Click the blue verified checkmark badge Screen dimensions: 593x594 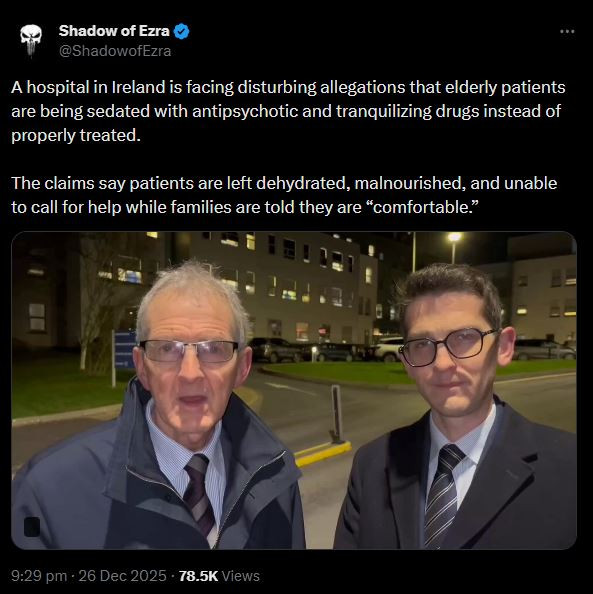pyautogui.click(x=181, y=31)
